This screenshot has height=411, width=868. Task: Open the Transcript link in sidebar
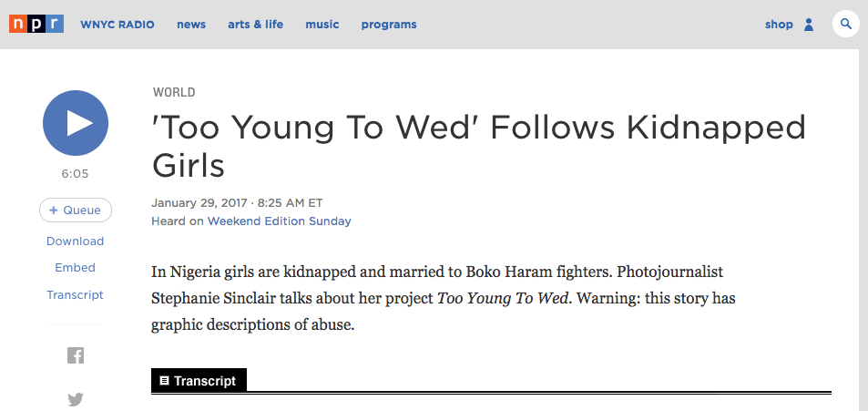pos(76,294)
